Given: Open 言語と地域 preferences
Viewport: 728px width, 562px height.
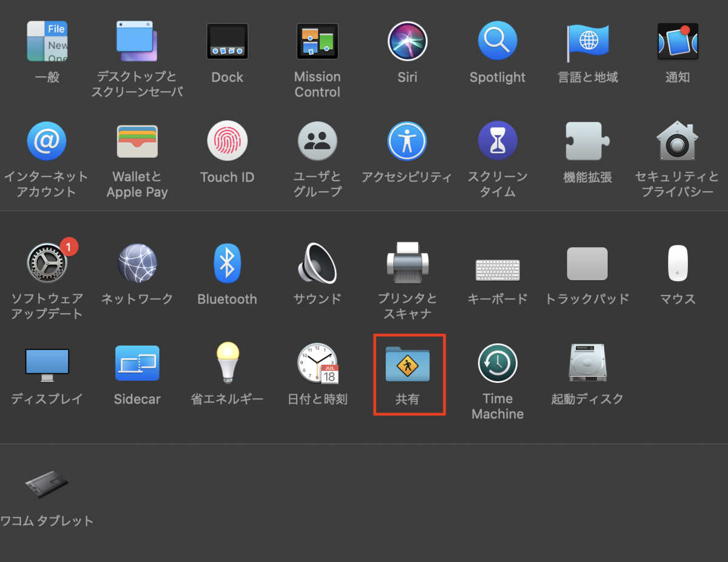Looking at the screenshot, I should 587,42.
